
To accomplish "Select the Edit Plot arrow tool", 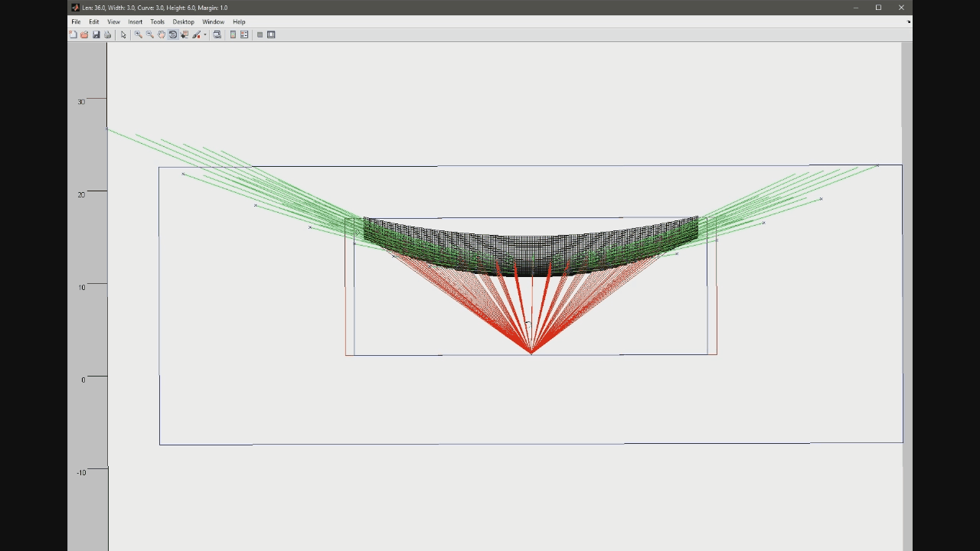I will point(123,34).
